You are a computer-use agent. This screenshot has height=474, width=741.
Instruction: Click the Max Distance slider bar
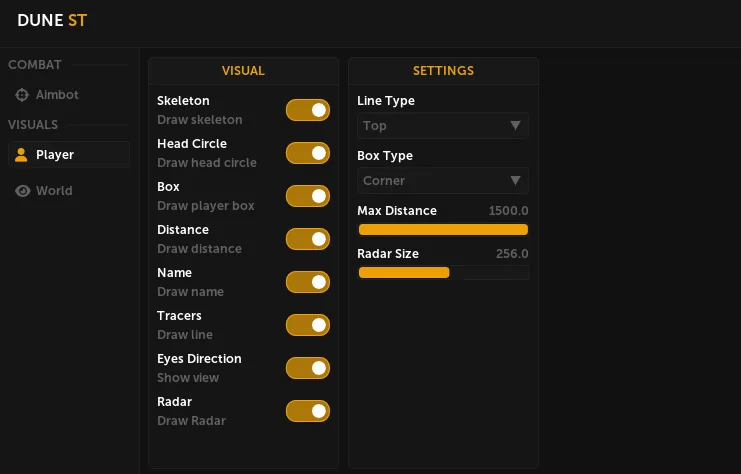click(x=443, y=230)
